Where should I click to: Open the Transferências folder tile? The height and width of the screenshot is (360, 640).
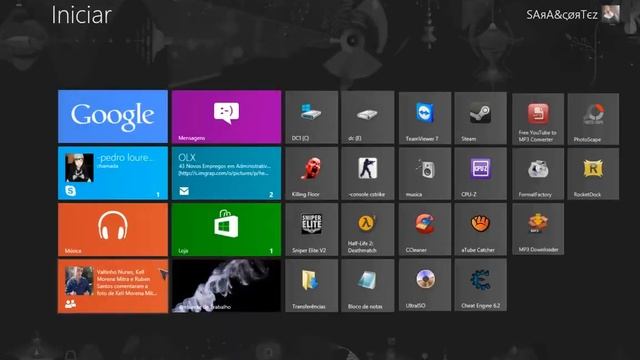coord(312,286)
